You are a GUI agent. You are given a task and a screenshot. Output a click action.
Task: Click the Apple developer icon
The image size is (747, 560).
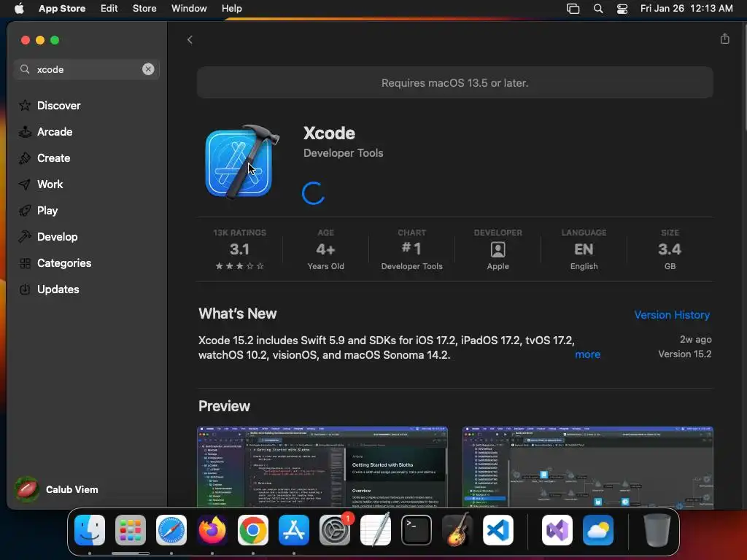498,249
